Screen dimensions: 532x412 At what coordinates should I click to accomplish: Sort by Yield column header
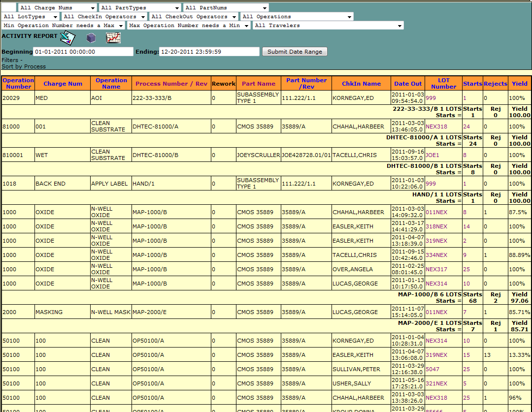point(520,84)
